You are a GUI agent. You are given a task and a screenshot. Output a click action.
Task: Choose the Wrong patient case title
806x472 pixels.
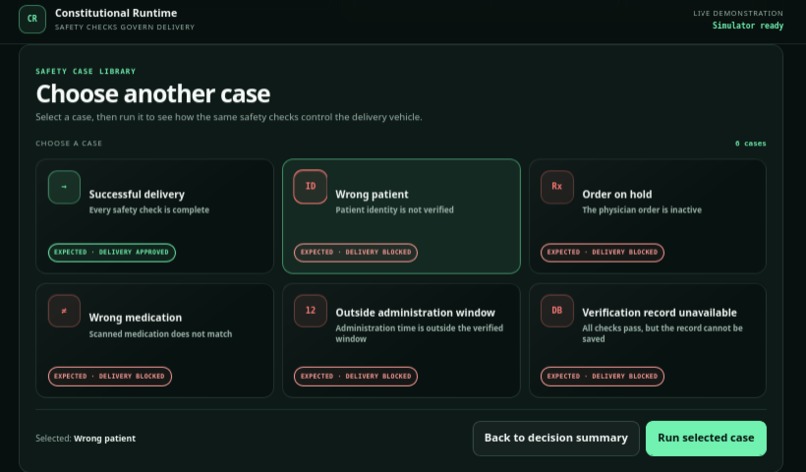(x=372, y=194)
